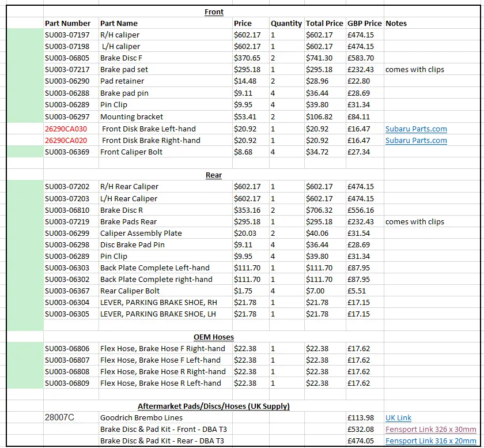The width and height of the screenshot is (484, 448).
Task: Select green cell beside SU003-07197
Action: 25,35
